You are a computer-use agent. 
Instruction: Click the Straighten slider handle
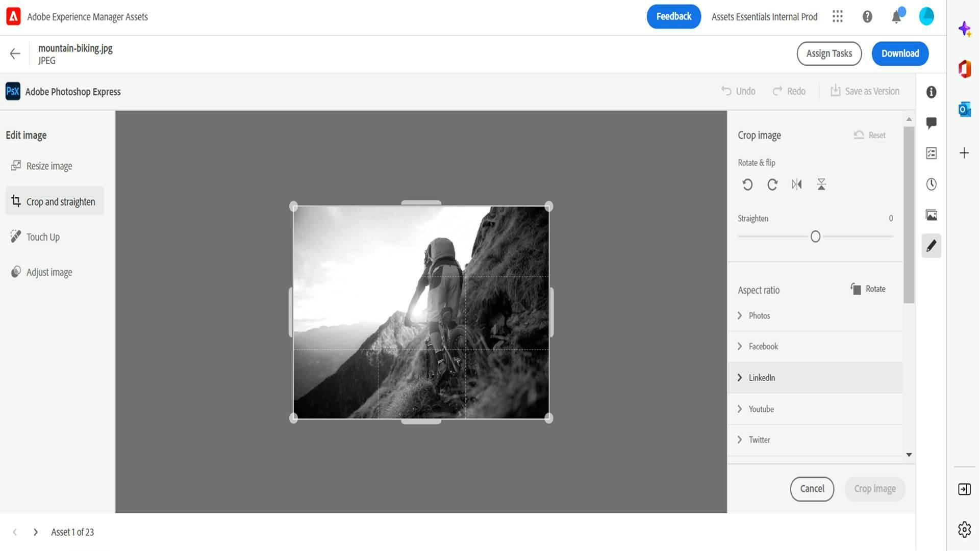[x=815, y=237]
